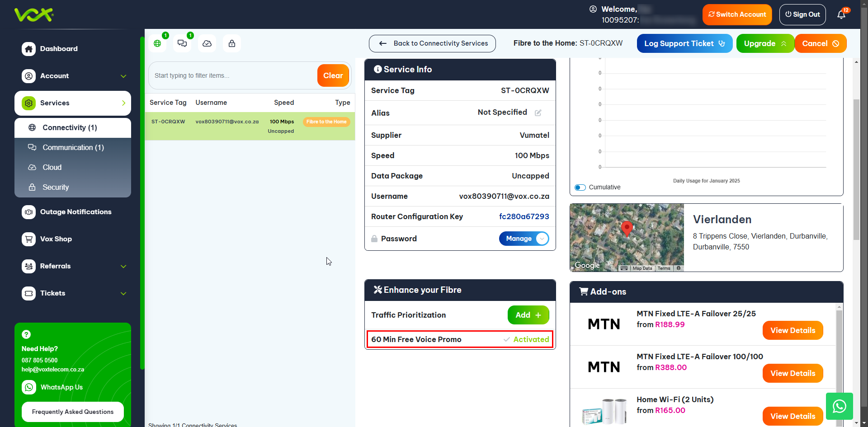Screen dimensions: 868x427
Task: Click the filter items search field
Action: tap(233, 75)
